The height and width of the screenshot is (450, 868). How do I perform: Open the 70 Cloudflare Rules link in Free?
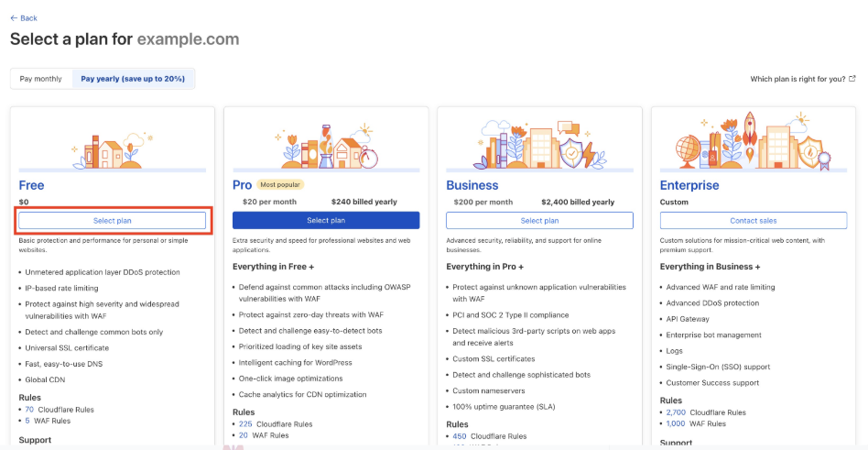tap(29, 410)
